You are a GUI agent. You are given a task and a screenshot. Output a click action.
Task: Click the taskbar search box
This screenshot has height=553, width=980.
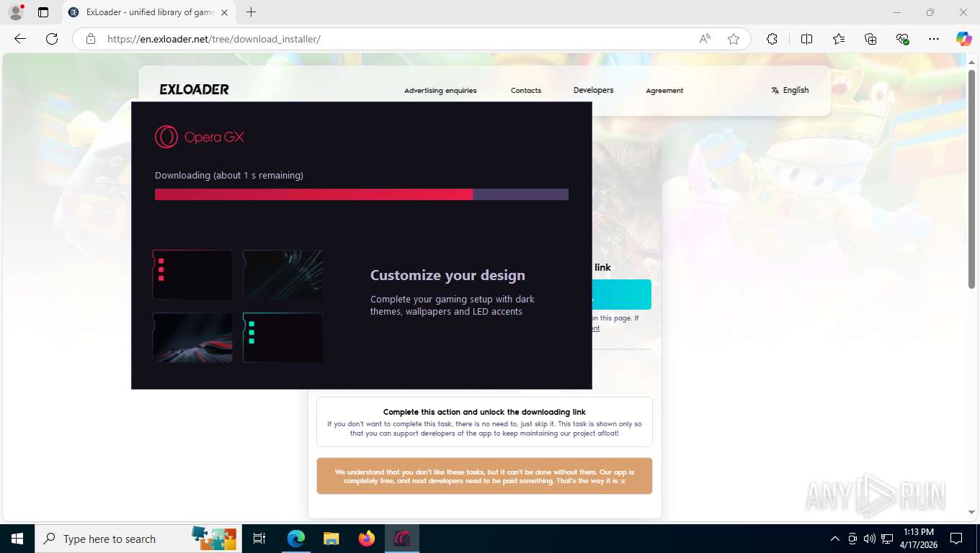138,539
